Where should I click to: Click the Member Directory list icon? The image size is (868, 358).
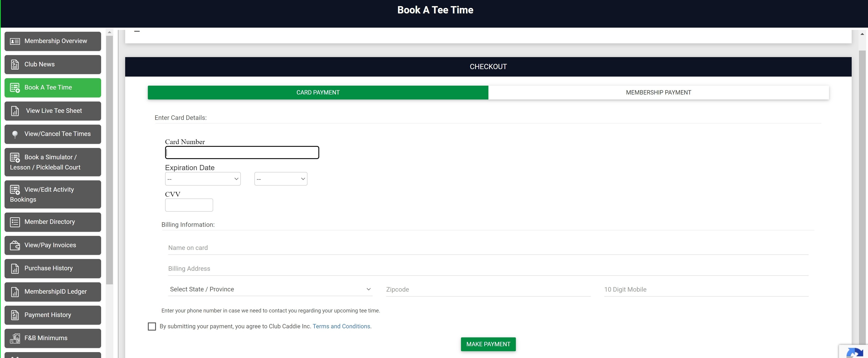click(x=15, y=222)
